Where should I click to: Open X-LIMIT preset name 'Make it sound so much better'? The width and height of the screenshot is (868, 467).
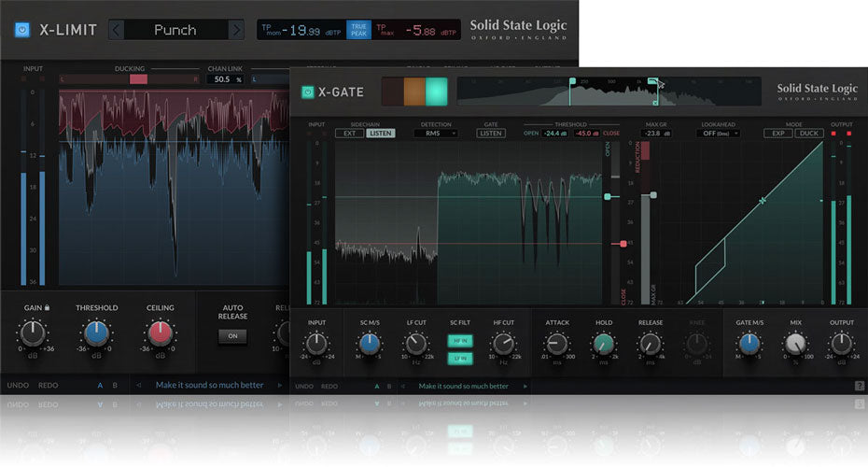(x=209, y=385)
